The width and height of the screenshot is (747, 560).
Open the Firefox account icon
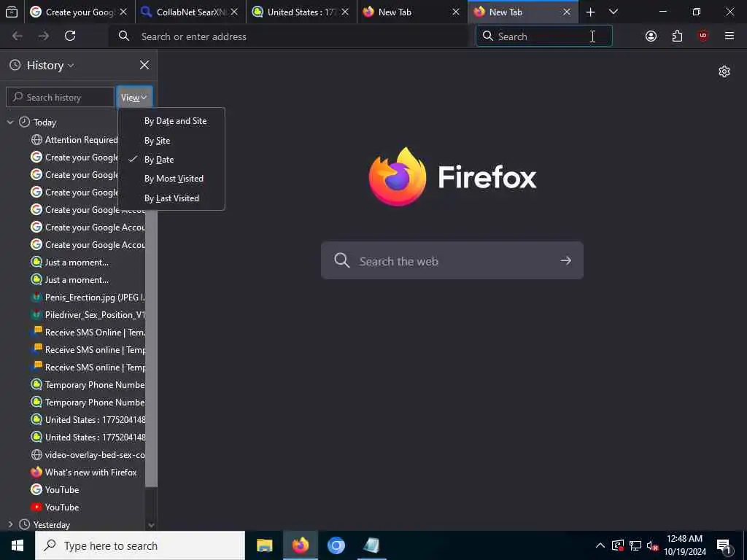pyautogui.click(x=651, y=36)
